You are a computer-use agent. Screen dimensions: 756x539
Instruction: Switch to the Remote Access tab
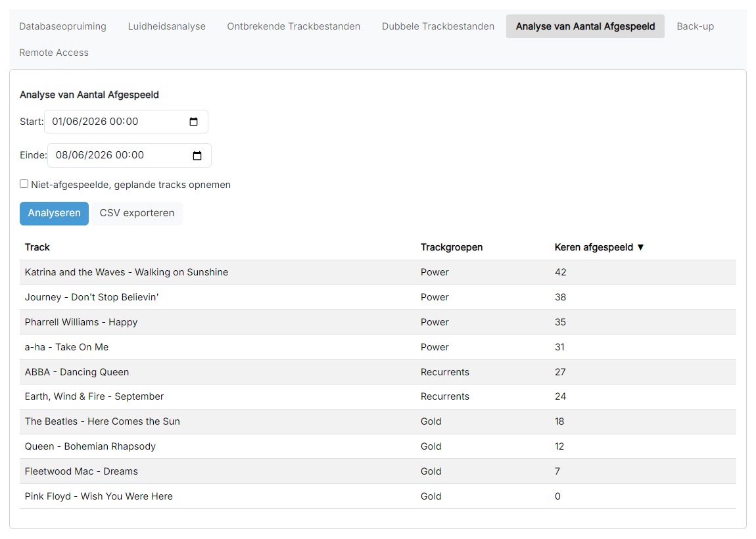tap(54, 53)
